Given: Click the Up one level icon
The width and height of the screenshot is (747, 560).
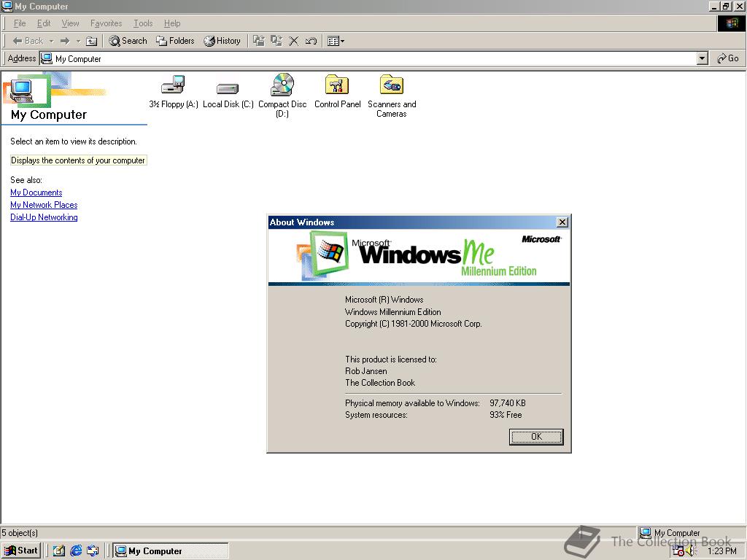Looking at the screenshot, I should 91,41.
